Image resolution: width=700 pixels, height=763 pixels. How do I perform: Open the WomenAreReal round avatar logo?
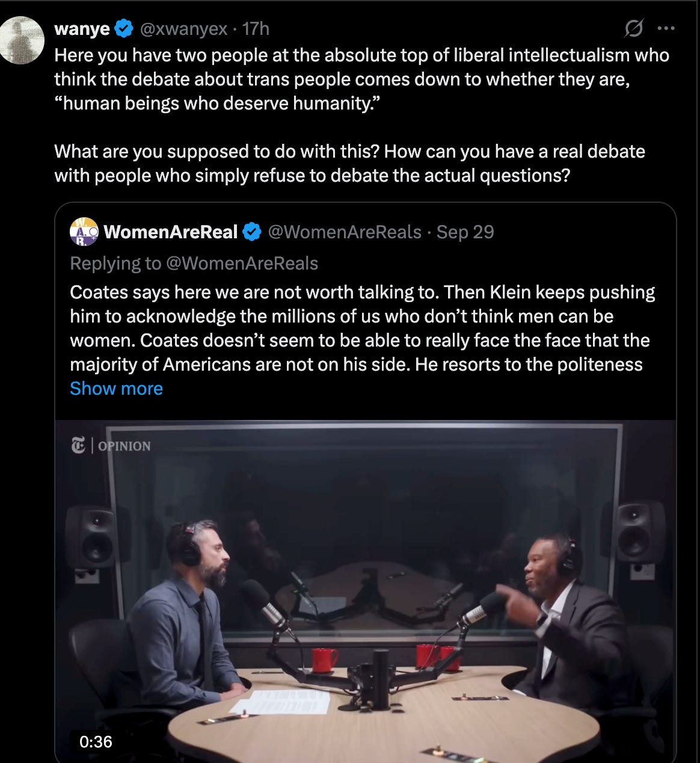(84, 232)
